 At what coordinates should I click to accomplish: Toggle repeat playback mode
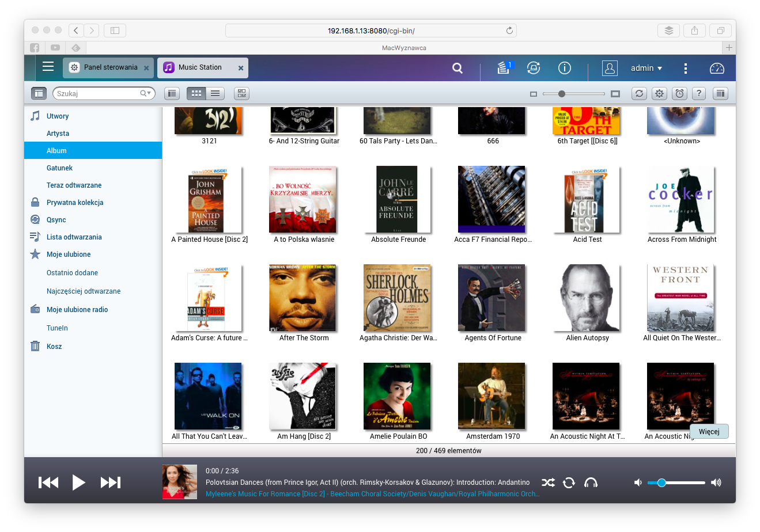569,482
